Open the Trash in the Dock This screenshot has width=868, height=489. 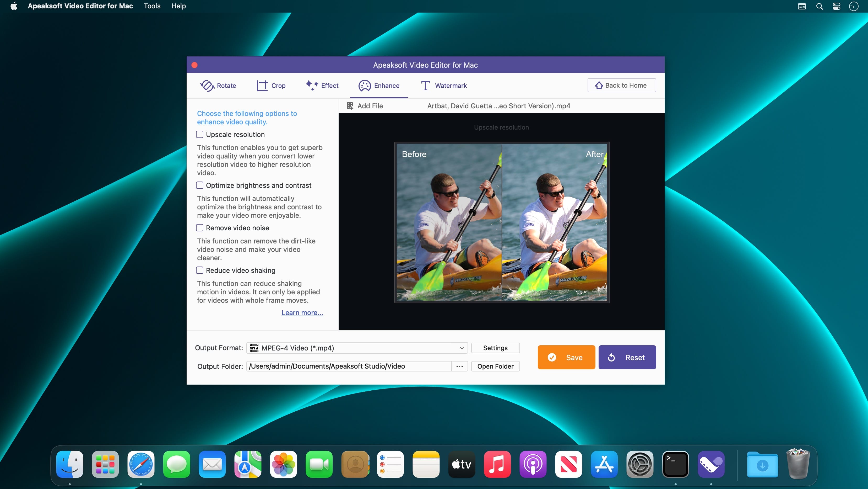tap(798, 464)
